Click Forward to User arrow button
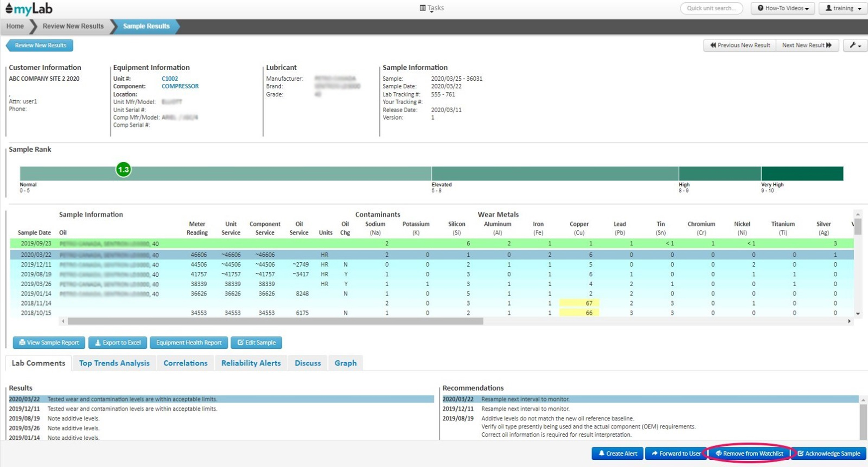The image size is (868, 467). 675,454
